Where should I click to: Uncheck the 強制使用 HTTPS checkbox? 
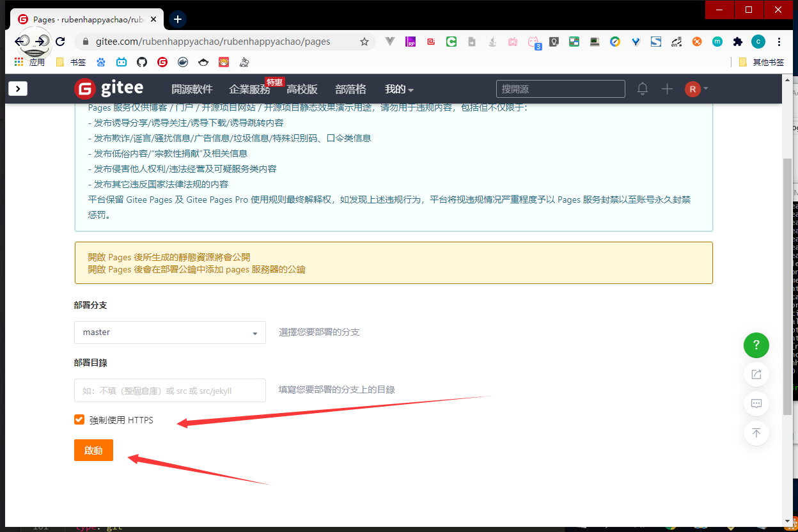click(x=79, y=419)
